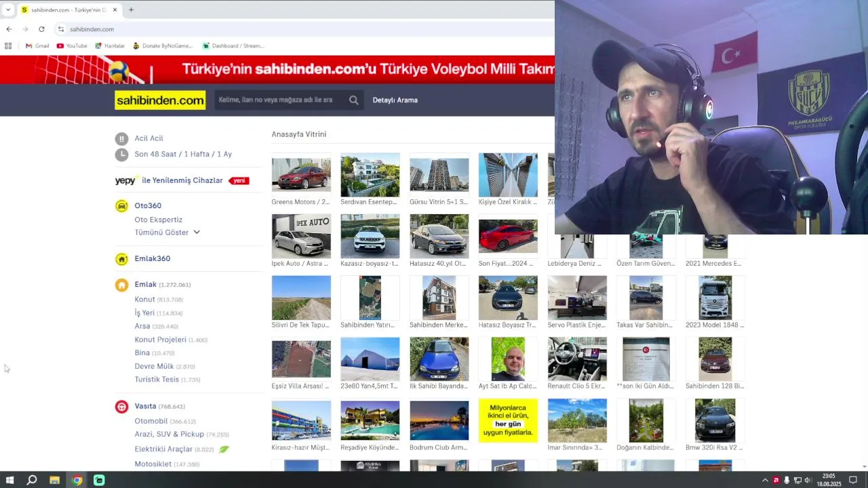
Task: Click the Acil Acil exclamation icon
Action: [121, 139]
